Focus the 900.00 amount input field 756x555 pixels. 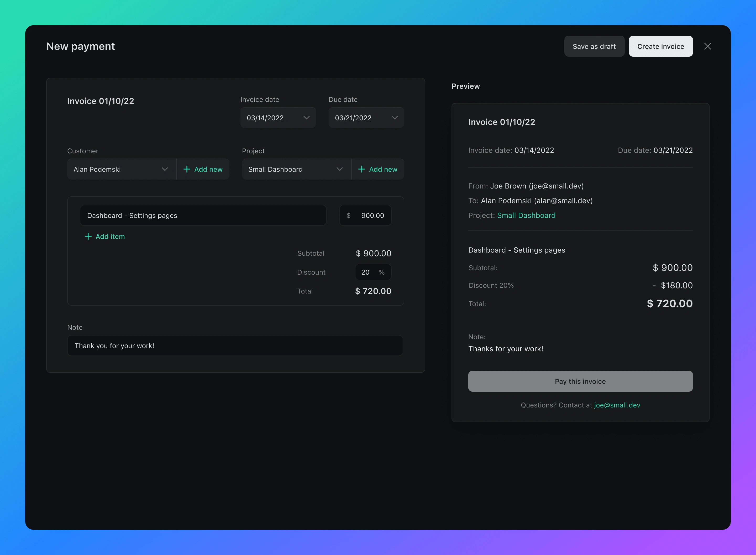[372, 215]
